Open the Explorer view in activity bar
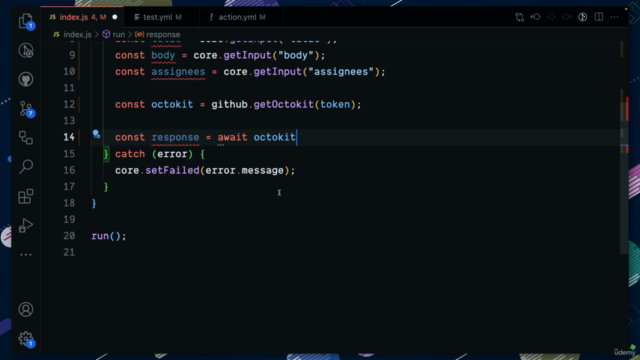640x360 pixels. tap(26, 21)
